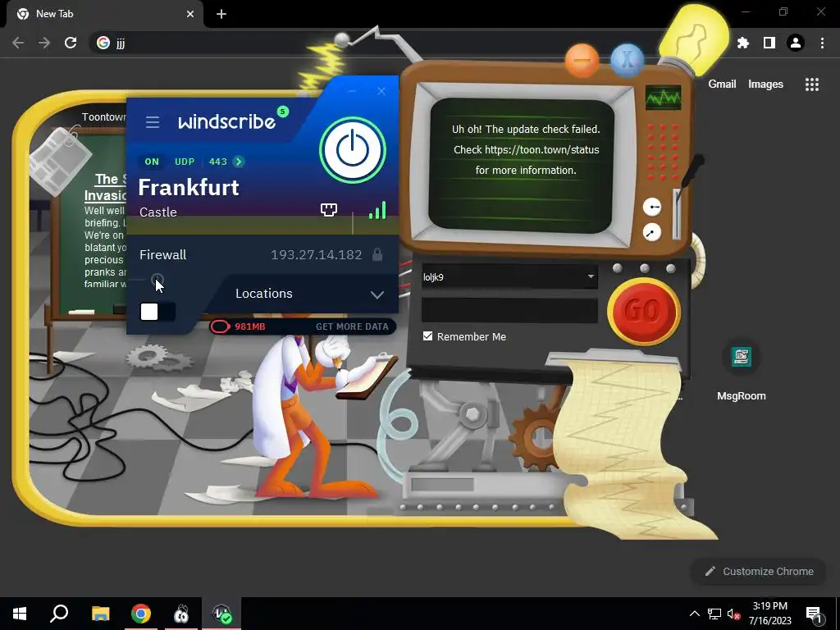
Task: Click the muted volume tray icon
Action: coord(733,614)
